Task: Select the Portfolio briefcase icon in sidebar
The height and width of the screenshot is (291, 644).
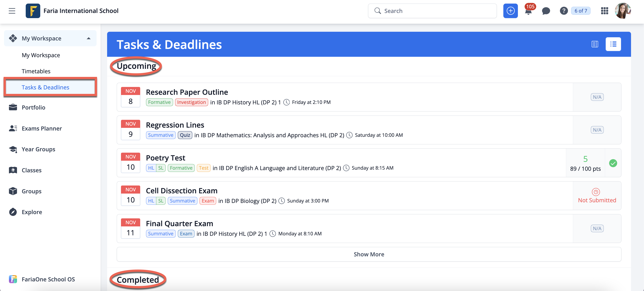Action: (13, 107)
